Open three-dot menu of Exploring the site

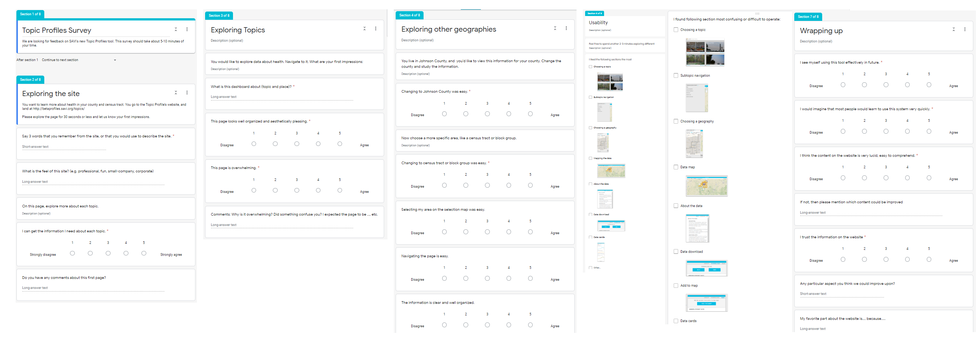187,92
